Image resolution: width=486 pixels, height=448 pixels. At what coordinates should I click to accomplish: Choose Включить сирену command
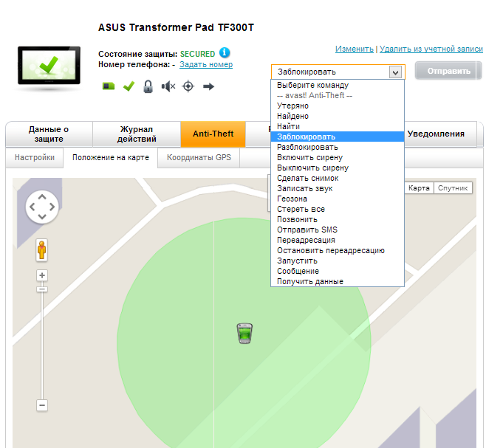coord(338,157)
